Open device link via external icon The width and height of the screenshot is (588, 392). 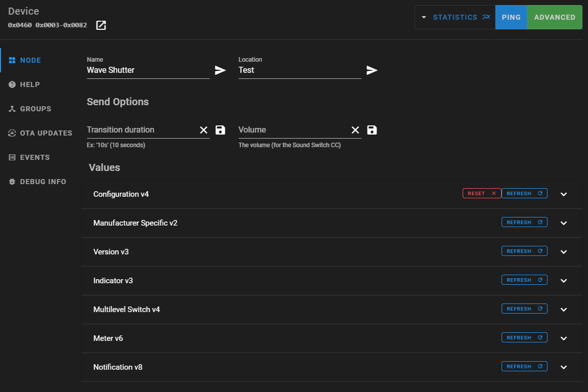101,25
